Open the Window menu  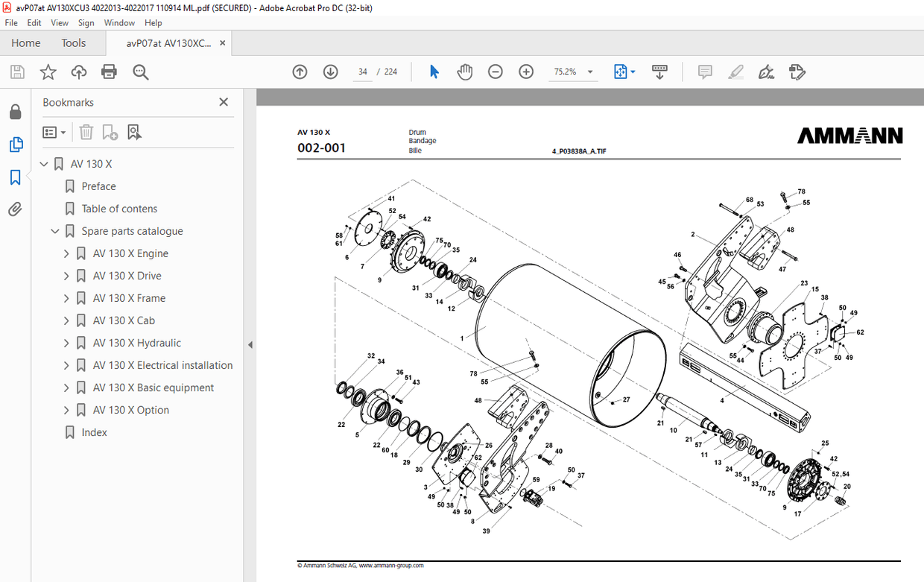[x=119, y=22]
